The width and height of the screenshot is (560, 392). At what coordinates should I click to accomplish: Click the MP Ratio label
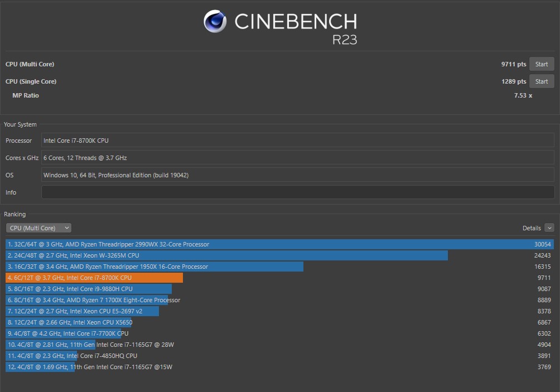point(25,95)
